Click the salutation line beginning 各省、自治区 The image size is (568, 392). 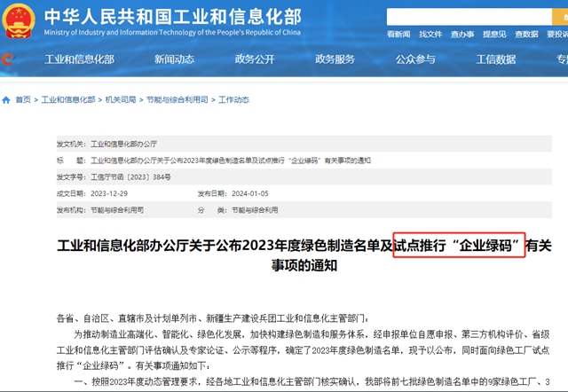[213, 318]
